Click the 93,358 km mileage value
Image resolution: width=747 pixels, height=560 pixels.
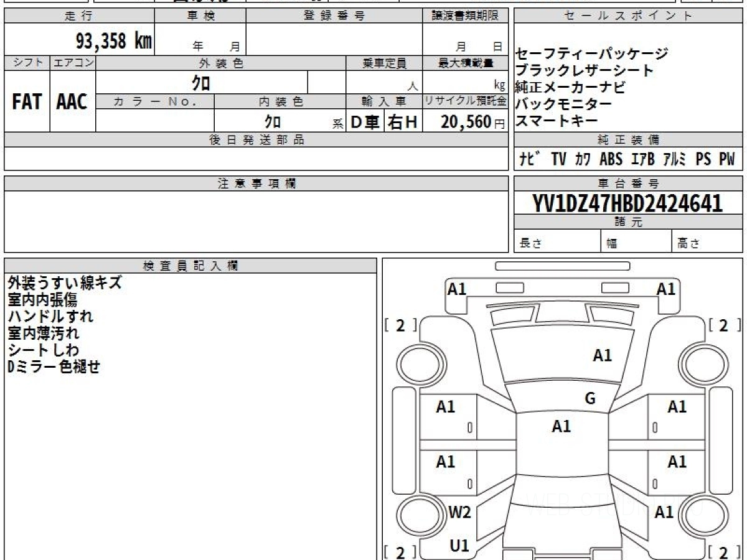(113, 41)
